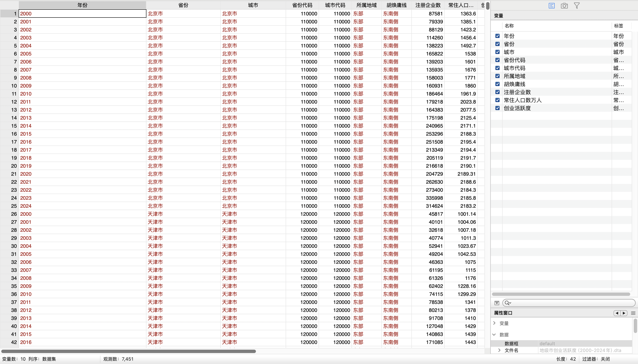Click the 省份 column header
Viewport: 638px width, 364px height.
[x=183, y=5]
